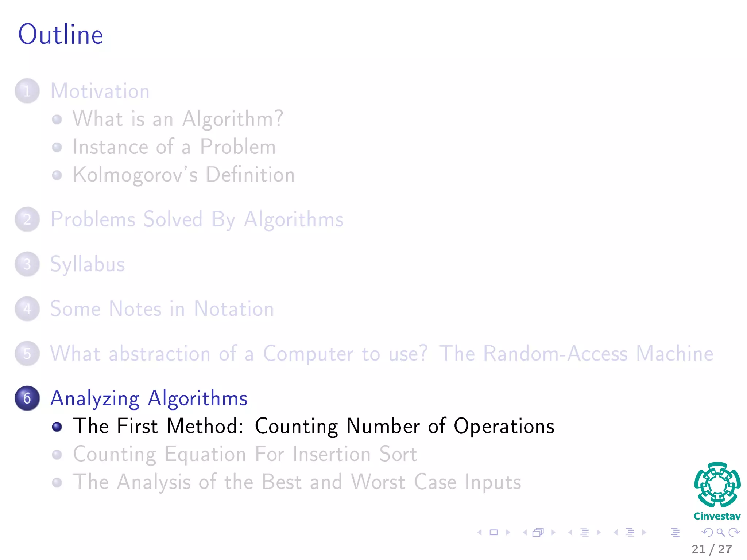Jump to next section arrow

pyautogui.click(x=644, y=533)
